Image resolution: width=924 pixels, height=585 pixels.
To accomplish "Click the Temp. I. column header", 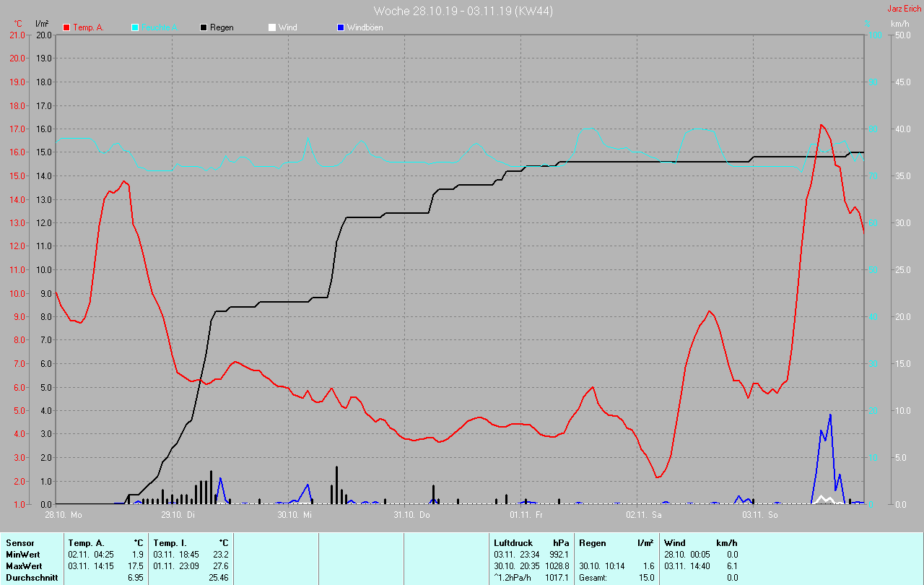I will coord(170,543).
